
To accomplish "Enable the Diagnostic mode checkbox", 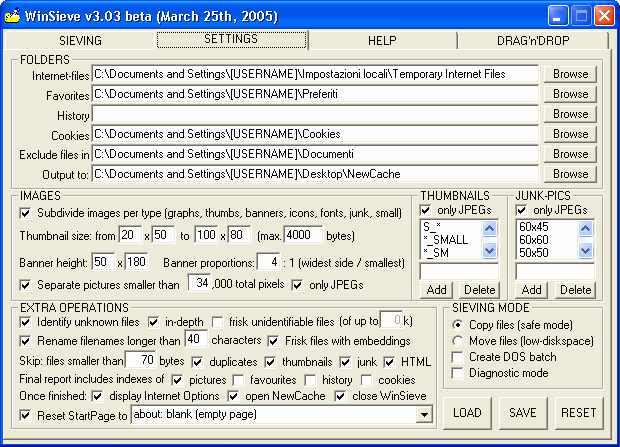I will pos(458,373).
